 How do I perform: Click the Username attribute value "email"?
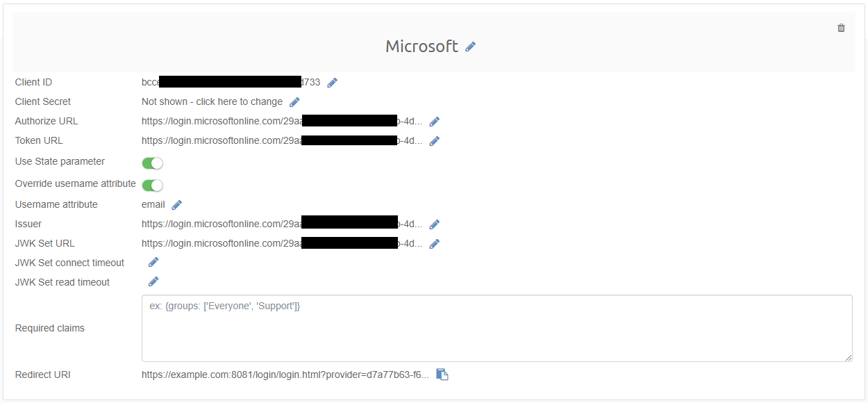tap(152, 204)
